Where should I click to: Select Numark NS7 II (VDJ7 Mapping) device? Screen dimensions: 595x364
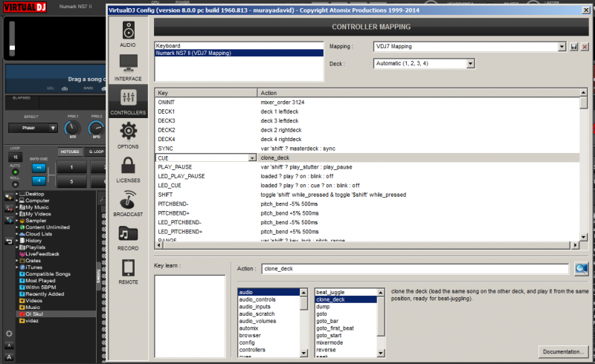[239, 53]
